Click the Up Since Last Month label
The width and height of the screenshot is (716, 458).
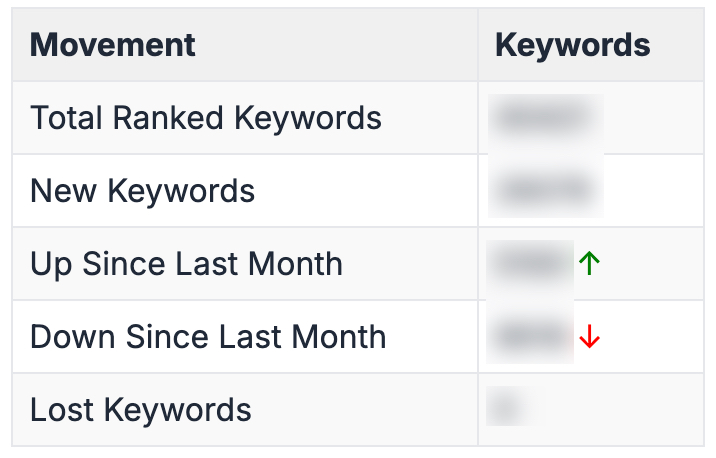click(x=187, y=264)
